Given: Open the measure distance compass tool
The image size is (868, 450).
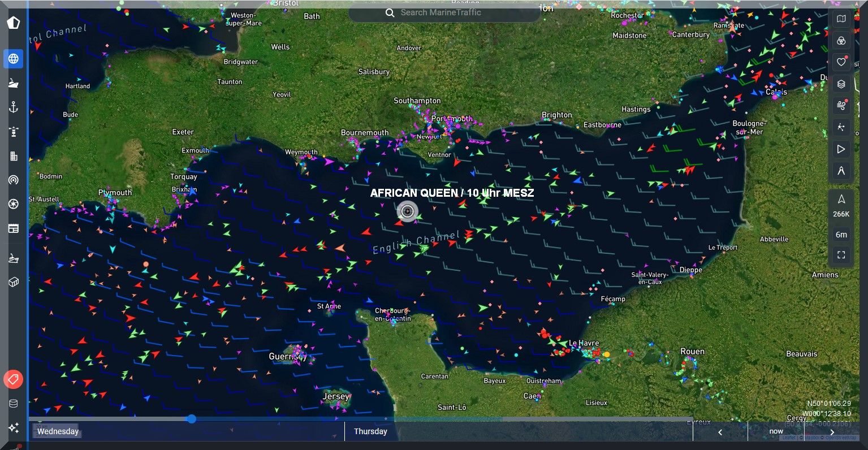Looking at the screenshot, I should [x=841, y=171].
